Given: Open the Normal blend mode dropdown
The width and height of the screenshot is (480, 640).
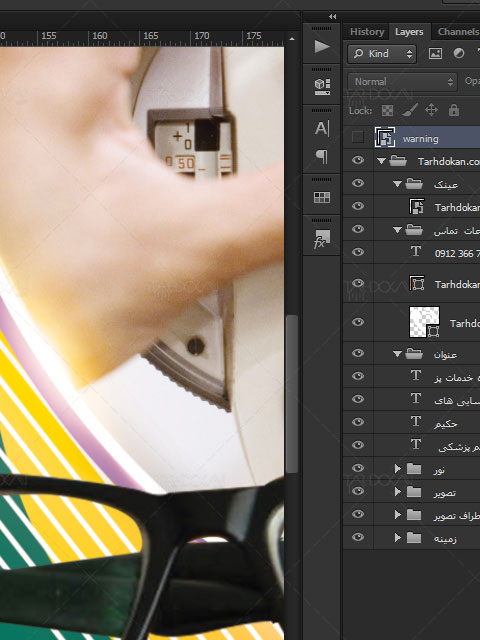Looking at the screenshot, I should (x=402, y=82).
